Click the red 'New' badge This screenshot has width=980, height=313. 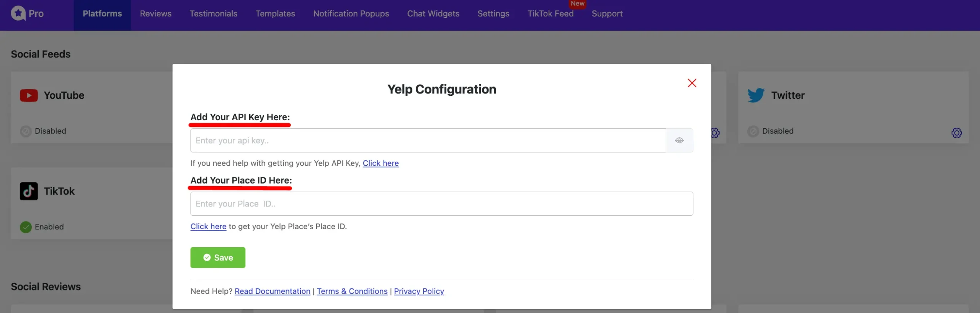point(577,4)
